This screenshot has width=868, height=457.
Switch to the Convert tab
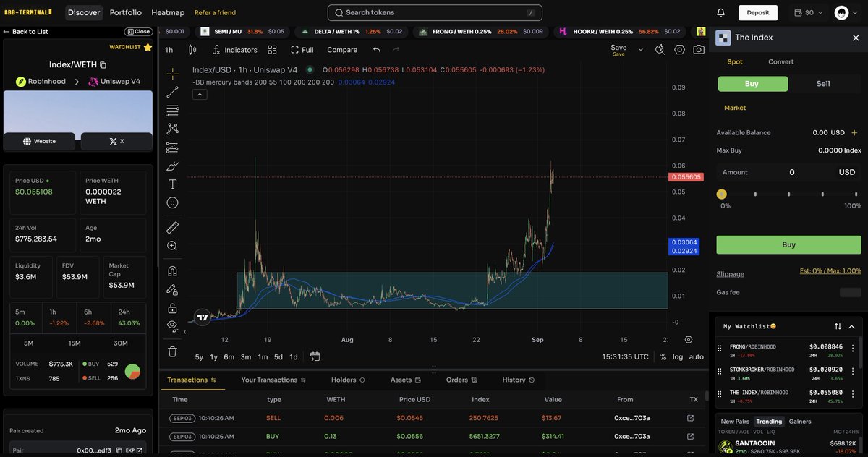pos(780,61)
